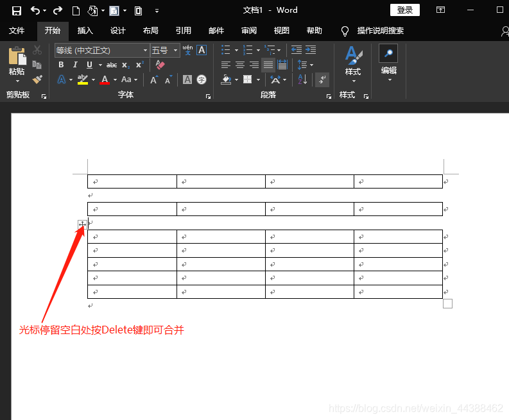This screenshot has height=420, width=509.
Task: Switch to the Insert (插入) tab
Action: 85,31
